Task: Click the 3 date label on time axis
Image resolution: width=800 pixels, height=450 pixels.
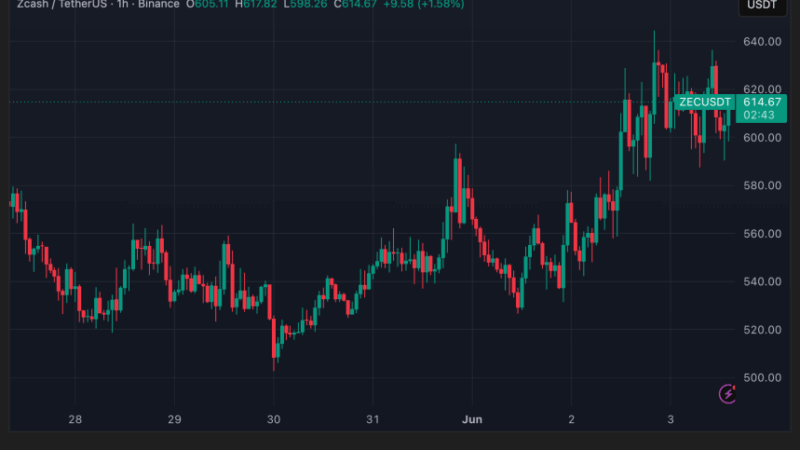Action: tap(670, 419)
